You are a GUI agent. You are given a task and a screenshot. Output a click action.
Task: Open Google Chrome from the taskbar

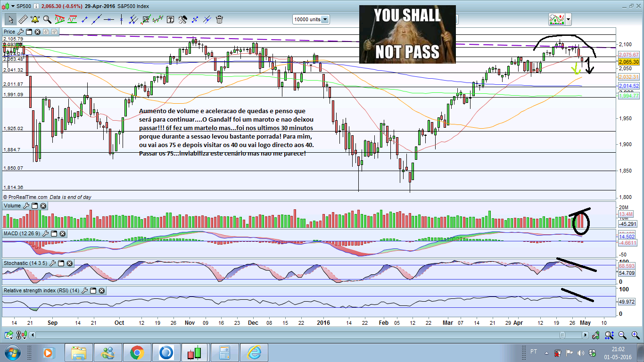click(x=137, y=353)
